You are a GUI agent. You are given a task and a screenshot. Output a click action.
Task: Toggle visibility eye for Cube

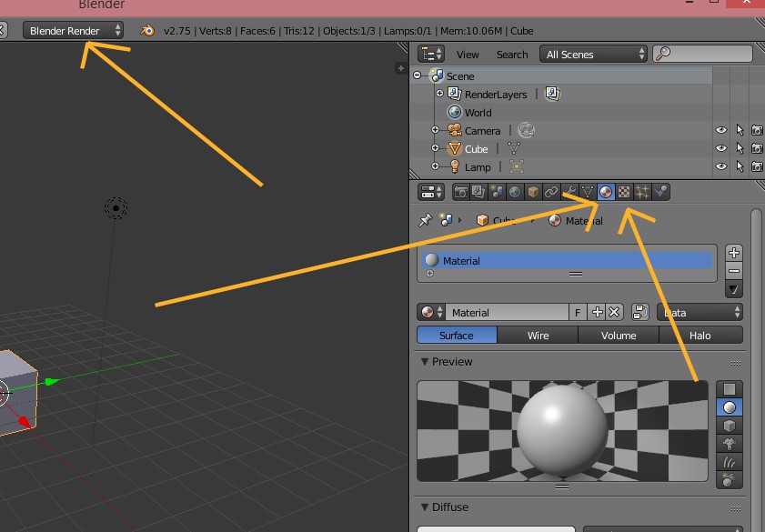[x=721, y=148]
